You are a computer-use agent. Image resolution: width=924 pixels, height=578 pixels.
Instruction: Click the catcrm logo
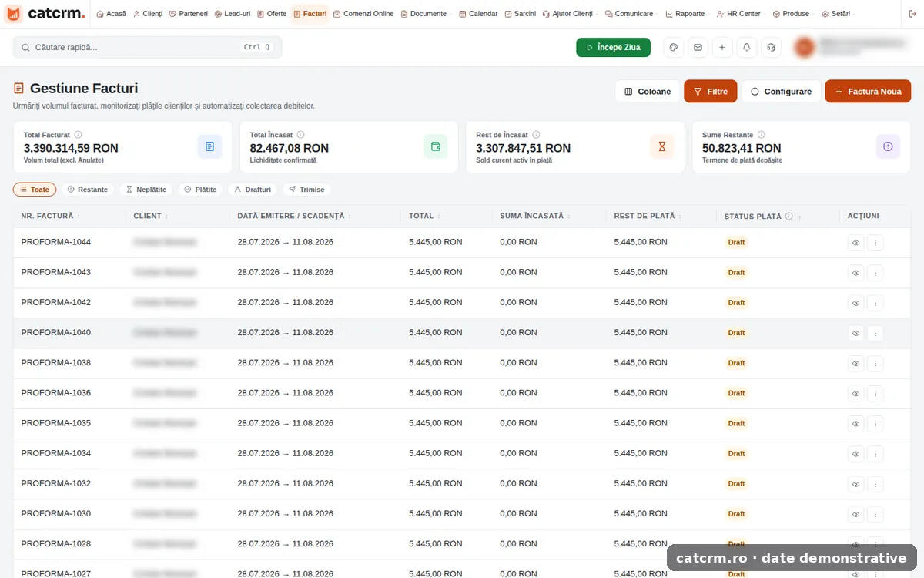click(x=45, y=14)
